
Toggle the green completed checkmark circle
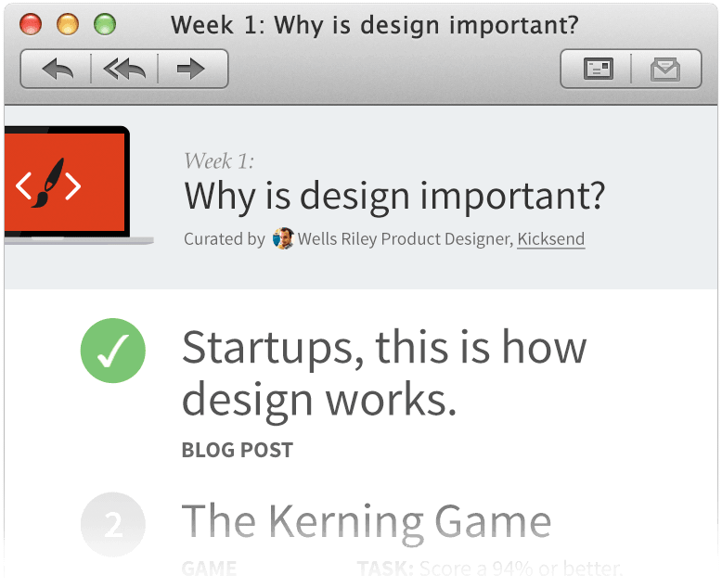click(x=113, y=351)
